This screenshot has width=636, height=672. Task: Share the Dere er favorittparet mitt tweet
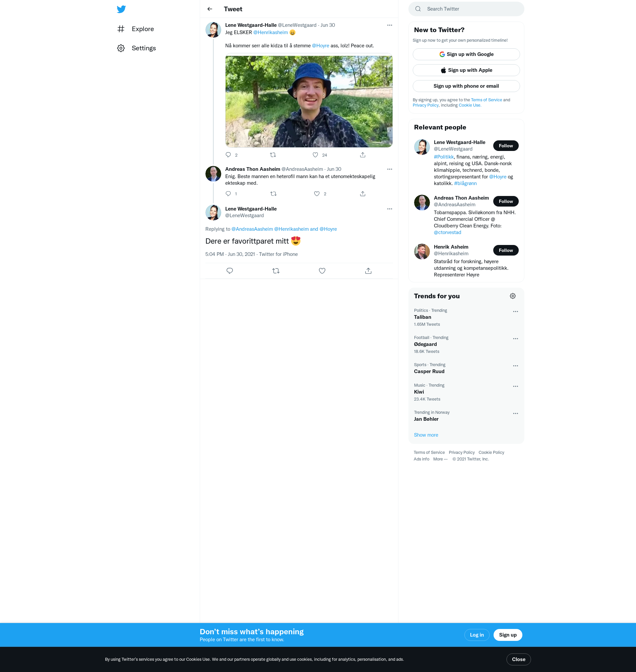[x=368, y=271]
